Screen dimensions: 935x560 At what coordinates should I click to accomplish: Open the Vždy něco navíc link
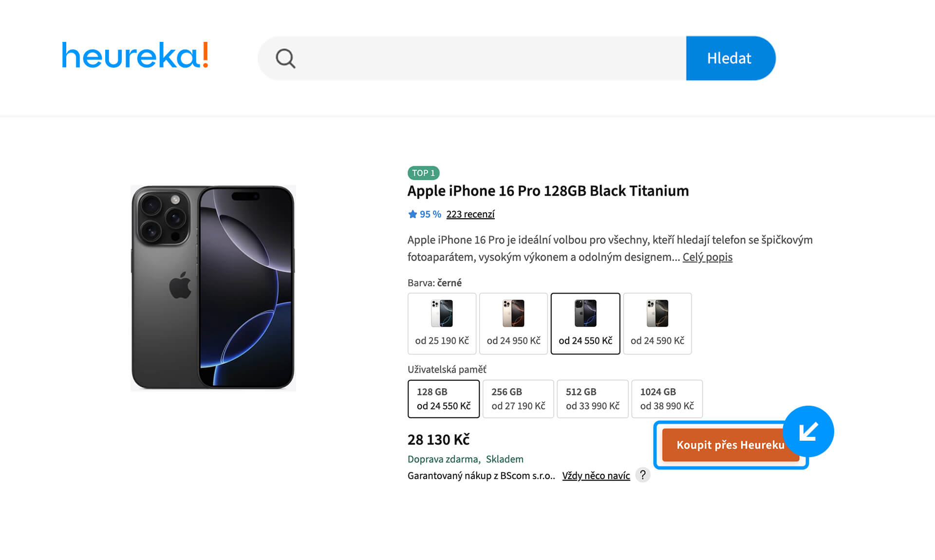(596, 476)
